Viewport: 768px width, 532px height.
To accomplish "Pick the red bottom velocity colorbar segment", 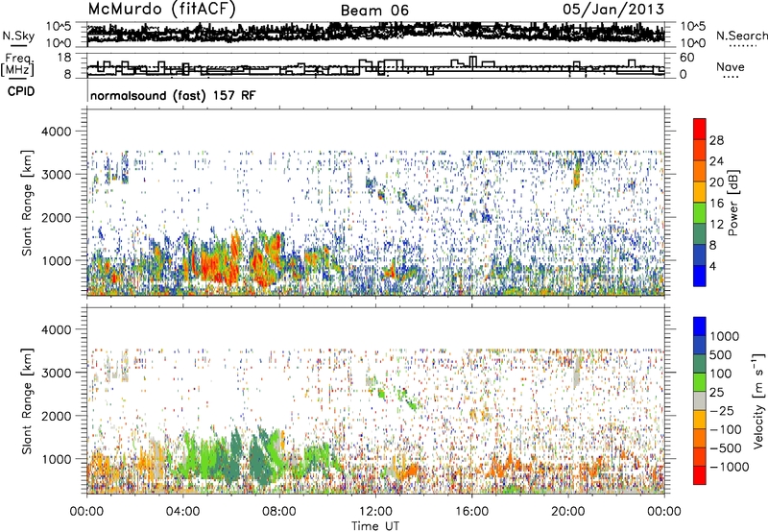I will click(700, 475).
